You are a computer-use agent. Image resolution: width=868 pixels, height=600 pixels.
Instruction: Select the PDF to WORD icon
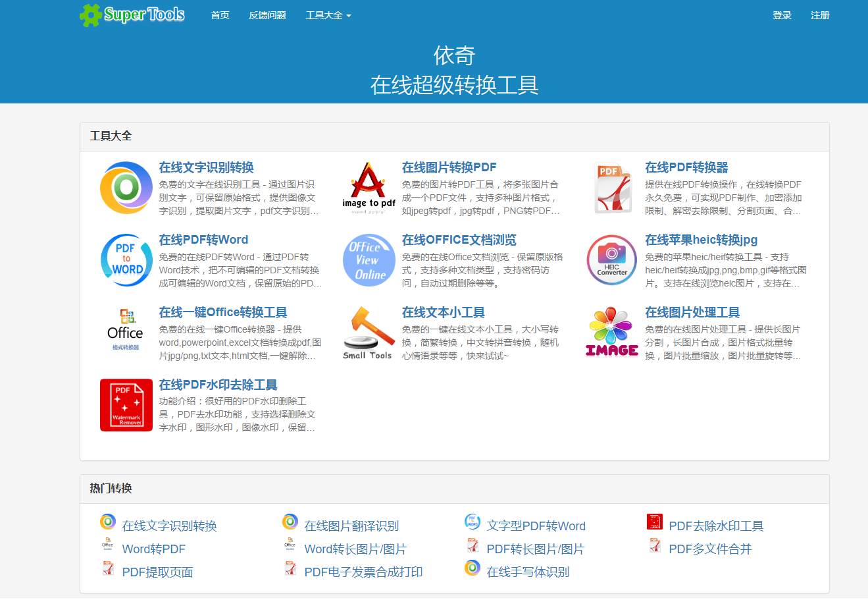point(126,260)
